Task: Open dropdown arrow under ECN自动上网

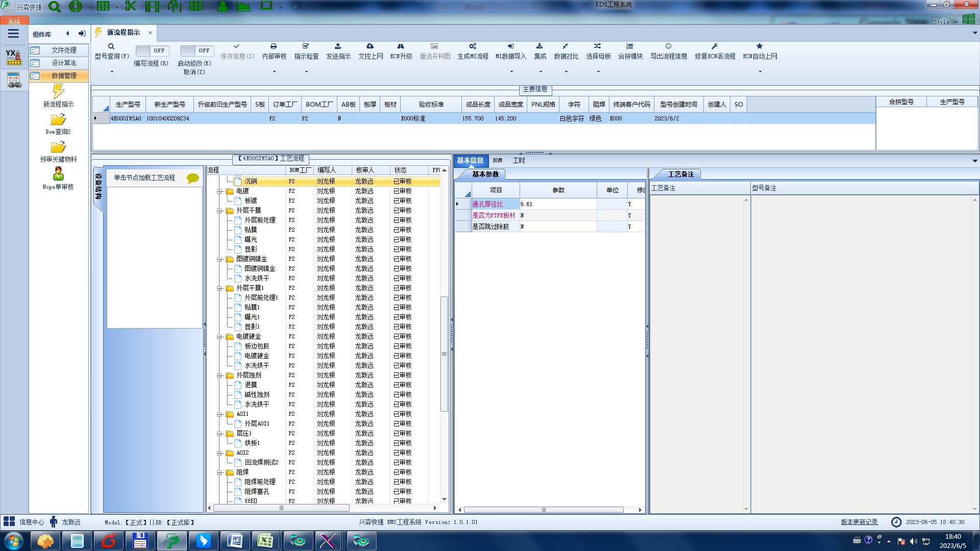Action: point(760,72)
